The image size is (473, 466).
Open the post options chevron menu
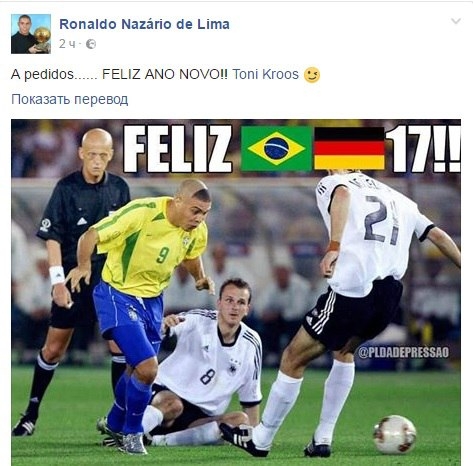[x=456, y=21]
